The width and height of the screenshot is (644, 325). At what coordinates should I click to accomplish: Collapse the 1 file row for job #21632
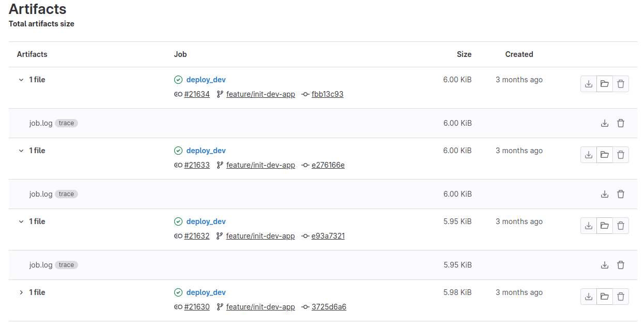tap(21, 221)
